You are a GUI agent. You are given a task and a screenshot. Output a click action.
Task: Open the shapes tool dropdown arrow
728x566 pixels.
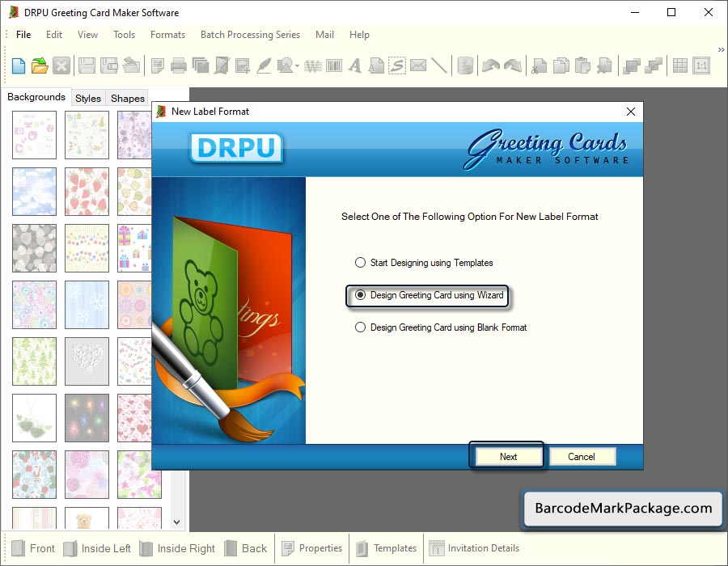(x=297, y=65)
